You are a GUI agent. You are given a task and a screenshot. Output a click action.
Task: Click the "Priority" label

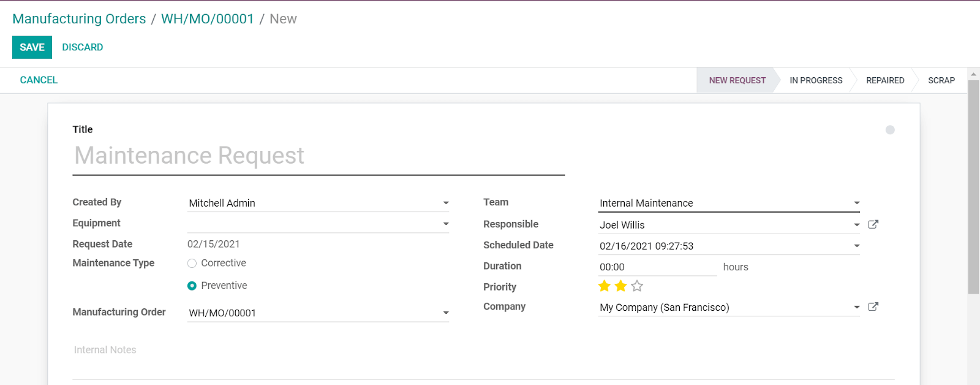tap(500, 287)
